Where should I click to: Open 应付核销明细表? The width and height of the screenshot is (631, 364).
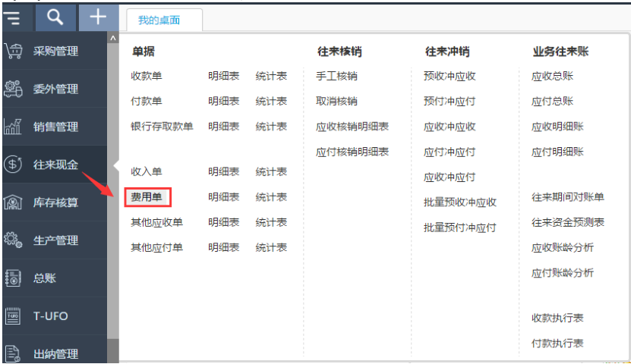(352, 152)
